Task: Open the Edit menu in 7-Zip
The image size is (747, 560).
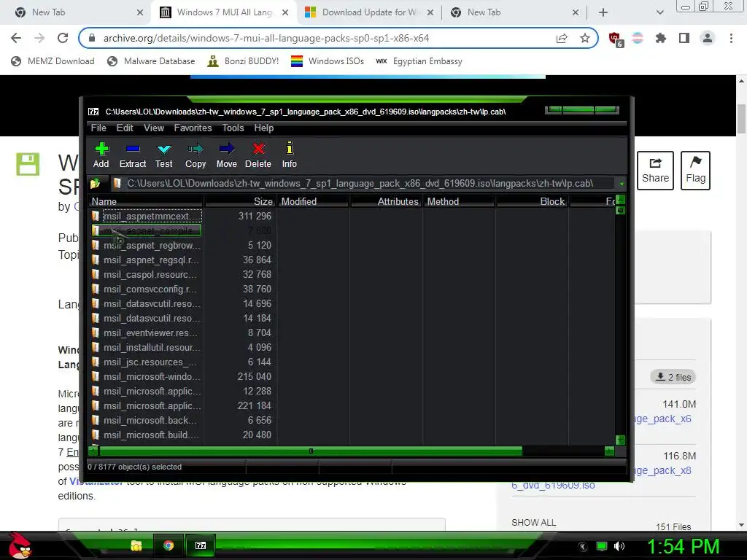Action: (125, 128)
